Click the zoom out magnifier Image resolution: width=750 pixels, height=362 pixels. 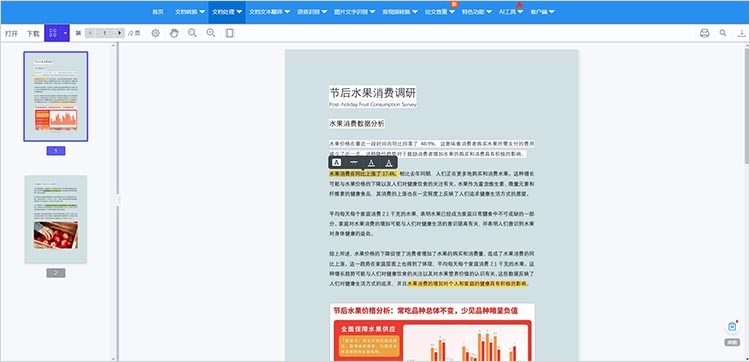click(x=192, y=33)
